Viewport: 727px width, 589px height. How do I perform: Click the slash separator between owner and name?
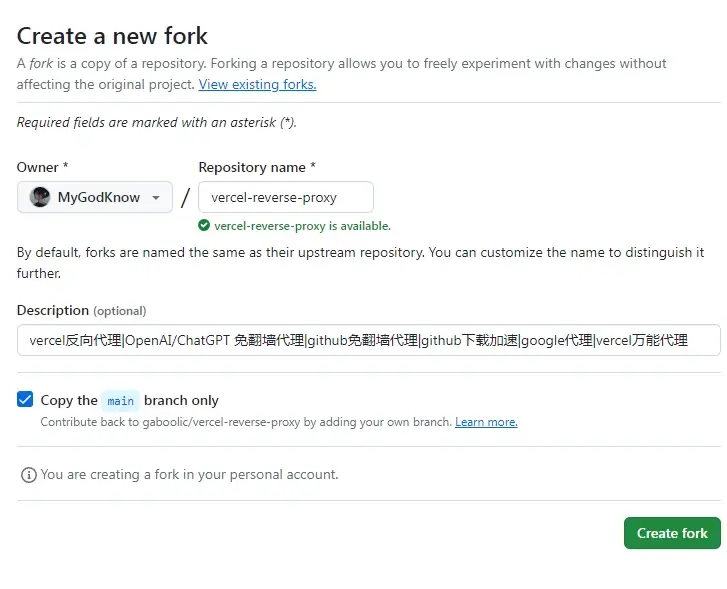[x=185, y=198]
